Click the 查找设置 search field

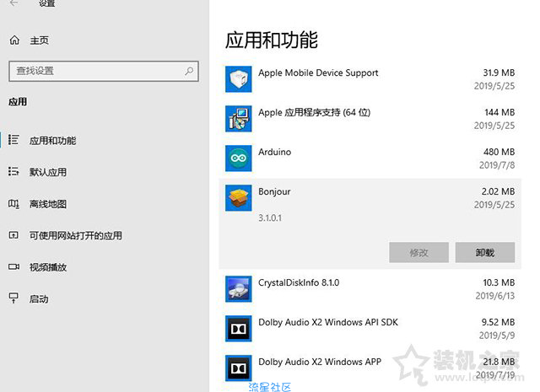(104, 72)
